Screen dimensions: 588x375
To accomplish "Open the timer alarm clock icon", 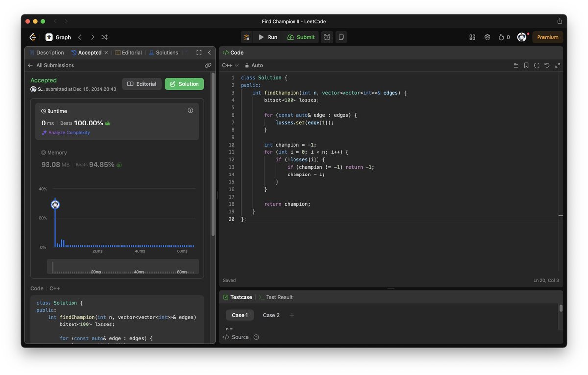I will click(327, 37).
